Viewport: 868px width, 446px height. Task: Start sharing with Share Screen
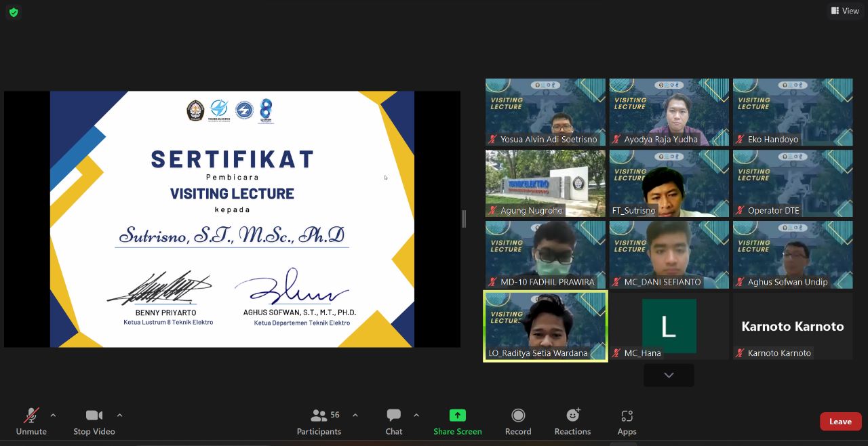coord(458,422)
